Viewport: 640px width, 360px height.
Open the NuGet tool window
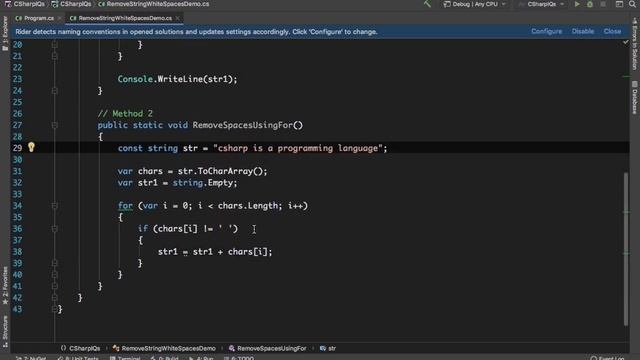pyautogui.click(x=31, y=358)
